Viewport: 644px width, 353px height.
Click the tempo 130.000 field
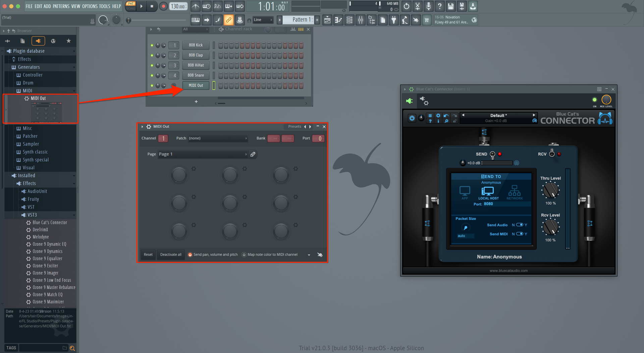[x=178, y=6]
